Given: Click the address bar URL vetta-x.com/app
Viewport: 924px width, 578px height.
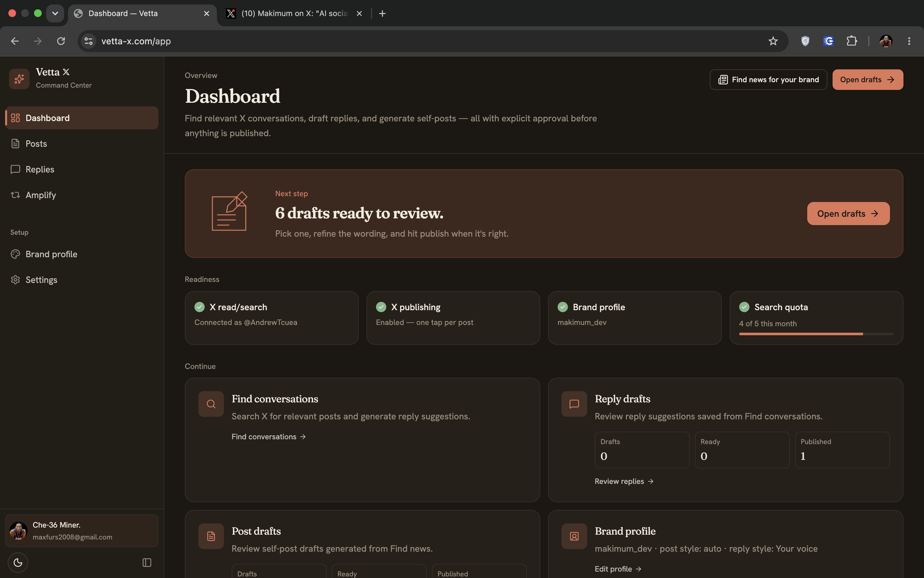Looking at the screenshot, I should coord(136,41).
